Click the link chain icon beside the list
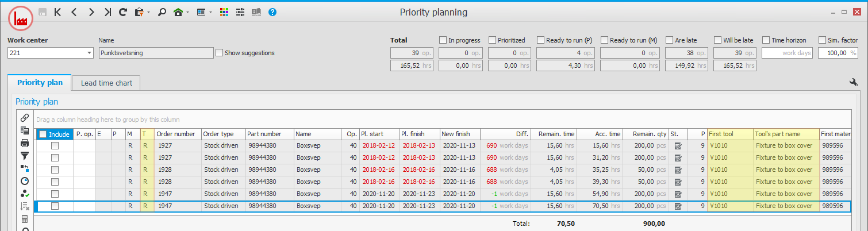This screenshot has width=868, height=231. click(x=25, y=118)
